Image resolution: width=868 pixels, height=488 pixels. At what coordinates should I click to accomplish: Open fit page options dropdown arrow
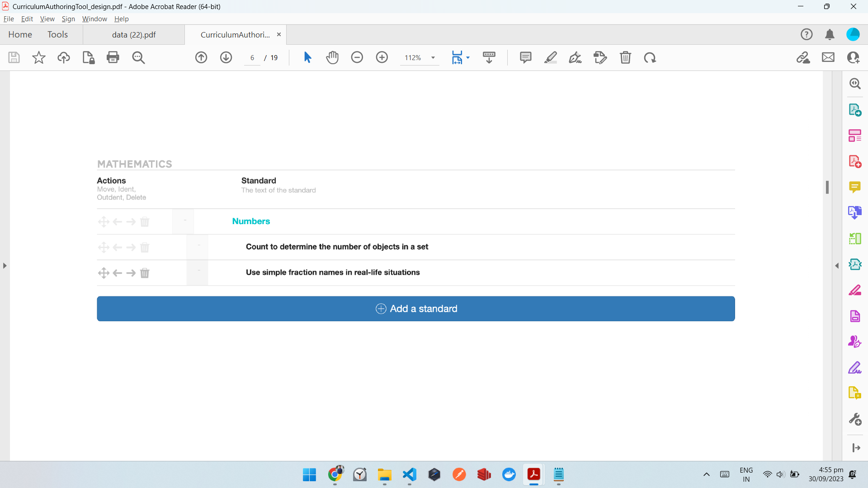pyautogui.click(x=468, y=57)
